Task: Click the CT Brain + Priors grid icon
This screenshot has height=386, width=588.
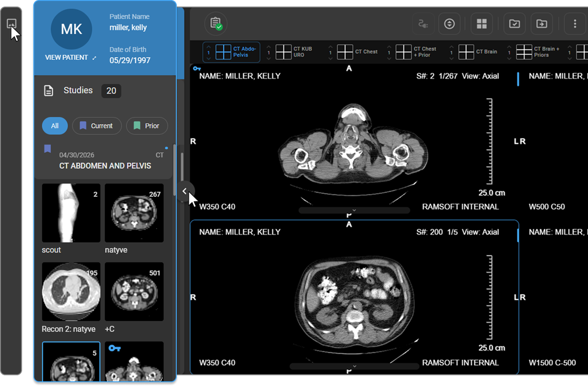Action: [x=524, y=52]
